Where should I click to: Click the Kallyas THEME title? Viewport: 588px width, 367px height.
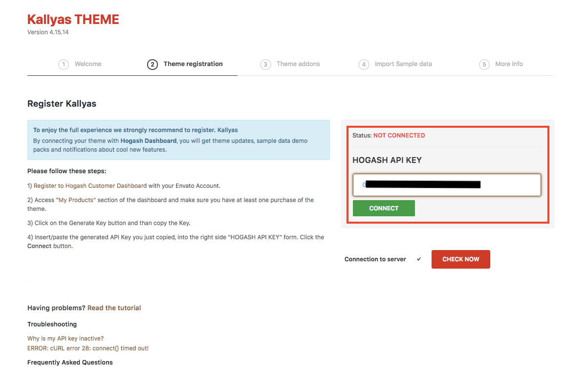click(73, 20)
